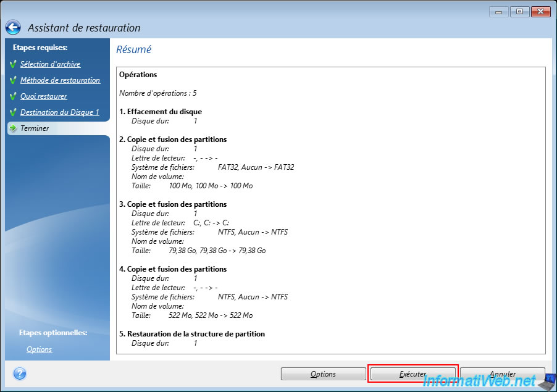Click the green check beside Destination du Disque 1

click(x=13, y=112)
